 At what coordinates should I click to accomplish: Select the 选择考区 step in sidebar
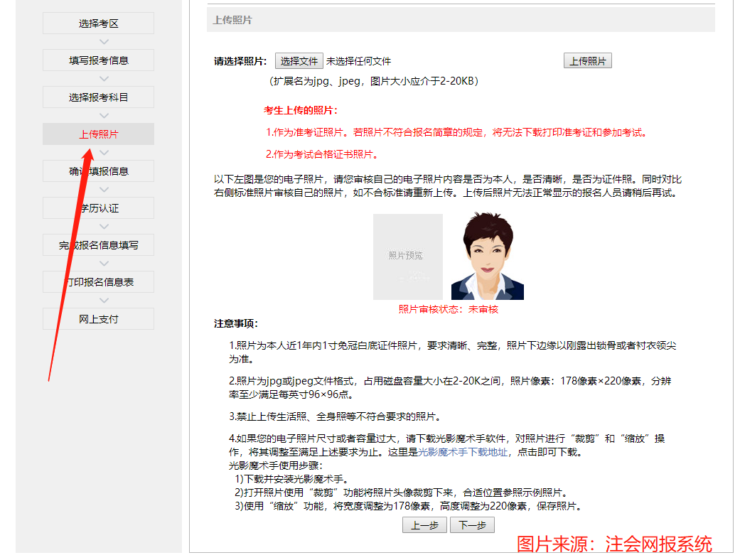97,23
